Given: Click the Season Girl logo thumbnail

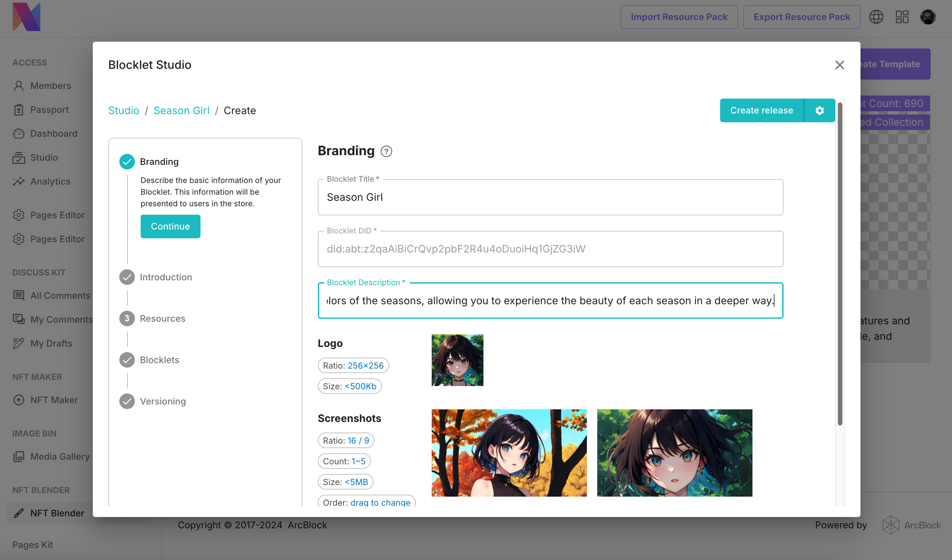Looking at the screenshot, I should point(457,360).
